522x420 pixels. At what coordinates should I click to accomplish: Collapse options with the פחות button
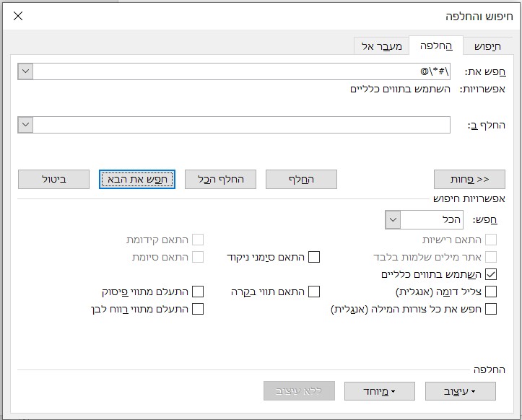pos(469,179)
